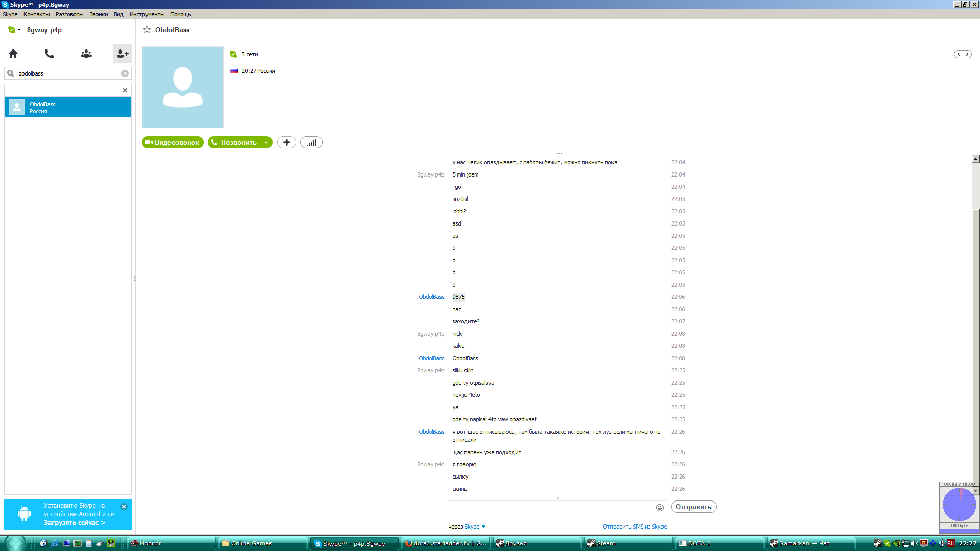The width and height of the screenshot is (980, 551).
Task: Go to the previous conversation arrow
Action: coord(959,54)
